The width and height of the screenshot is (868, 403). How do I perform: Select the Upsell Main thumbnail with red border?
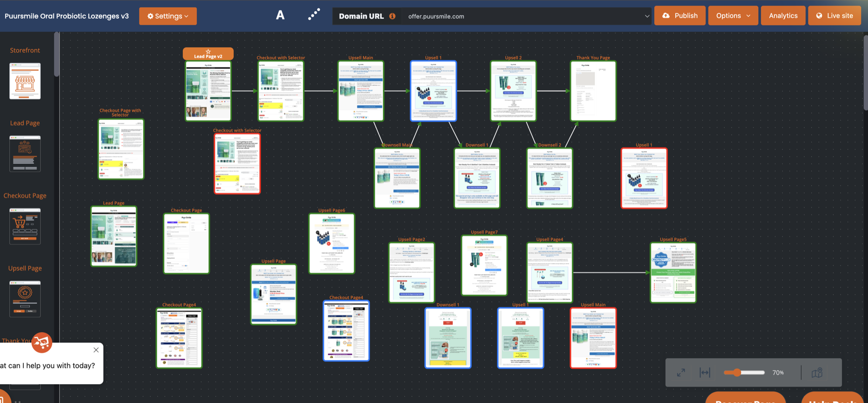tap(593, 338)
